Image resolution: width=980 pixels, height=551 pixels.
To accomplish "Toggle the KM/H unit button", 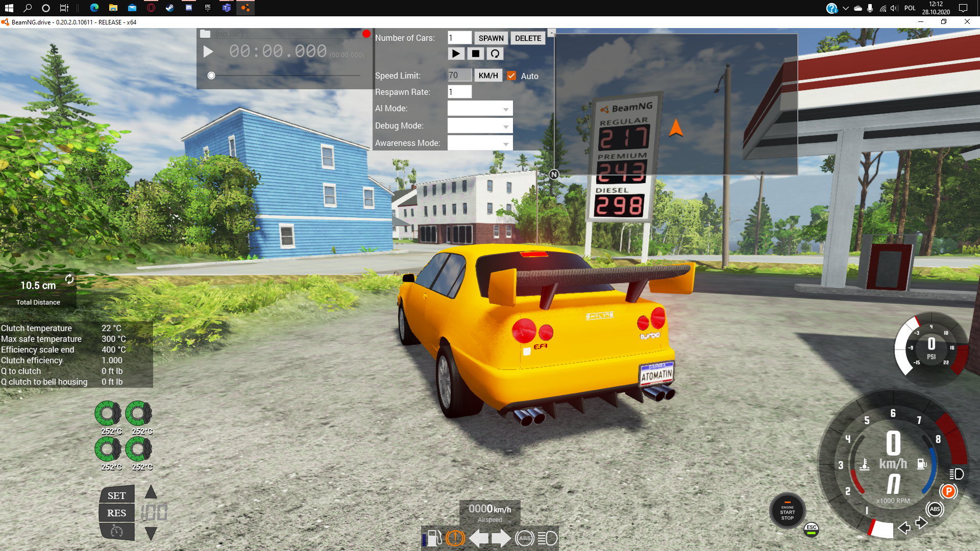I will tap(488, 76).
